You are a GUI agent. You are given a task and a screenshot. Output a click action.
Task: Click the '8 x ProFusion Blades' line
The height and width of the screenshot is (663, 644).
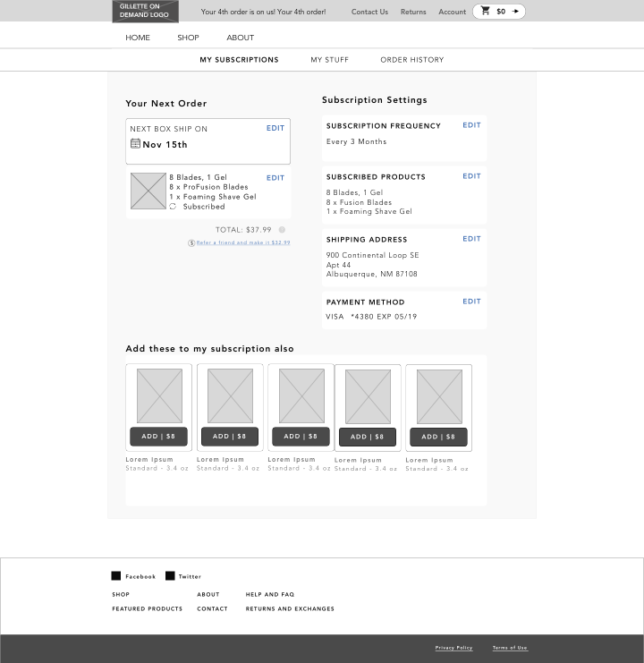point(208,187)
